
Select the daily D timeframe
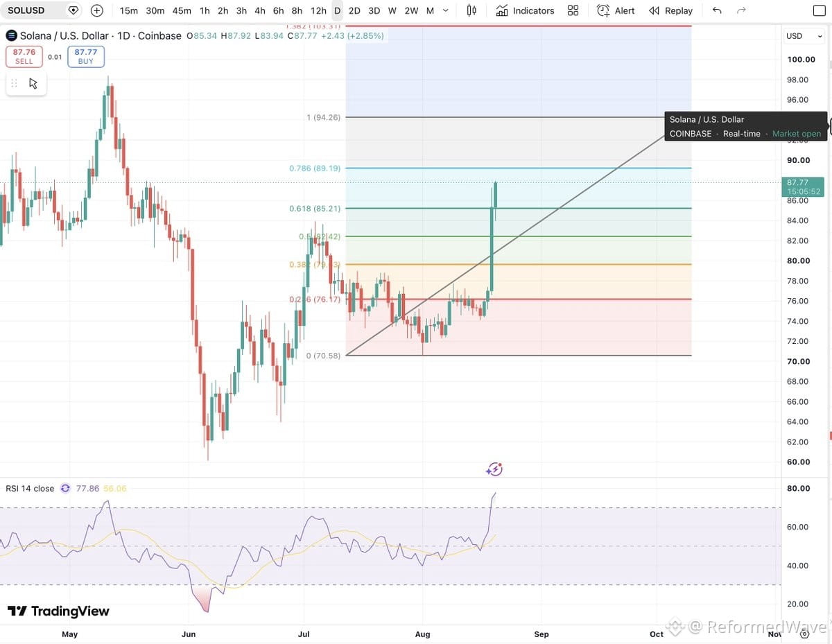click(x=337, y=10)
